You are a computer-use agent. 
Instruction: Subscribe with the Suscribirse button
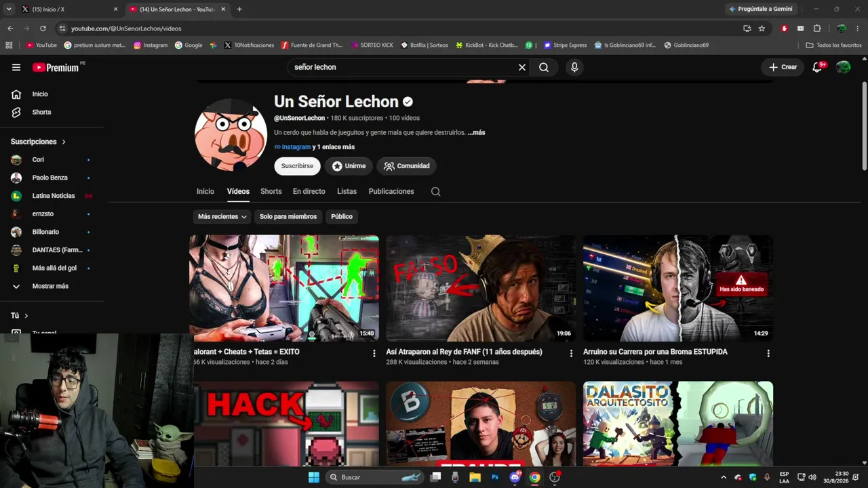pos(298,166)
